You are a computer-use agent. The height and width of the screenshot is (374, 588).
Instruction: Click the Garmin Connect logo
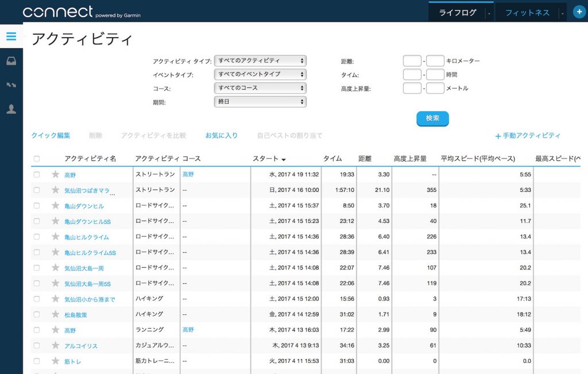coord(82,13)
